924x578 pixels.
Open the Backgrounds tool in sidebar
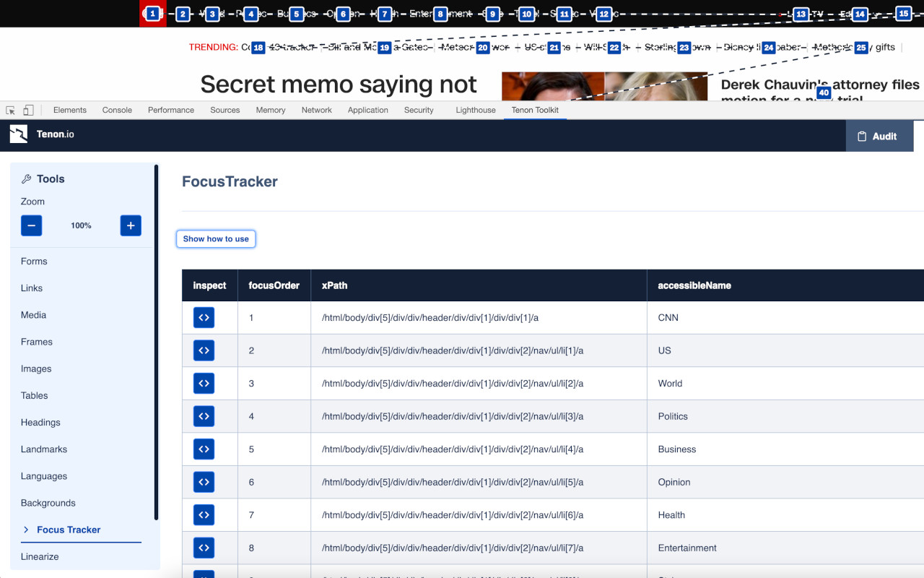(x=48, y=503)
